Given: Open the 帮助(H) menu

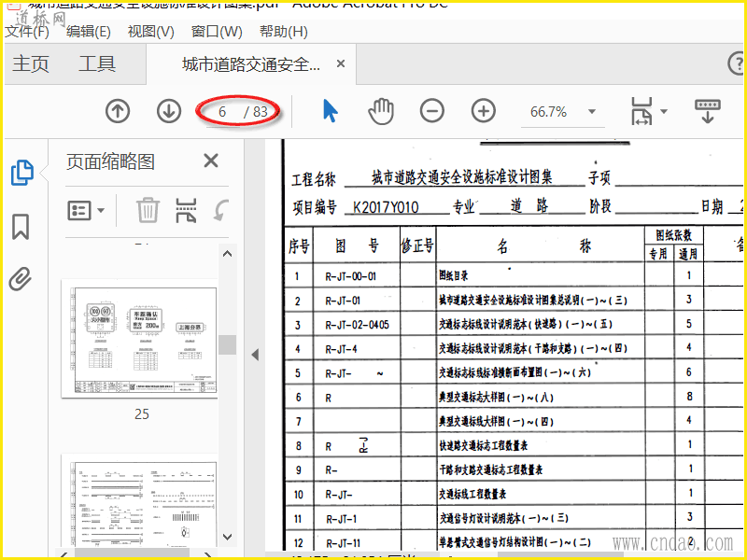Looking at the screenshot, I should pos(284,32).
